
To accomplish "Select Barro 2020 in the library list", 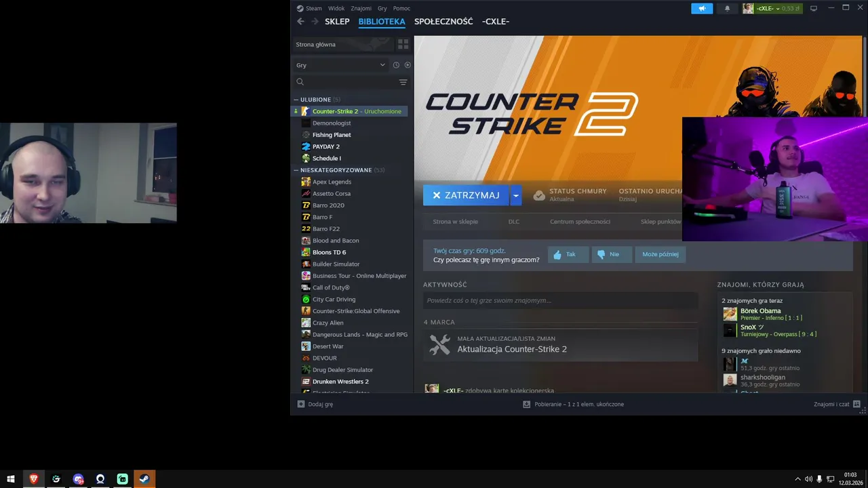I will tap(328, 205).
